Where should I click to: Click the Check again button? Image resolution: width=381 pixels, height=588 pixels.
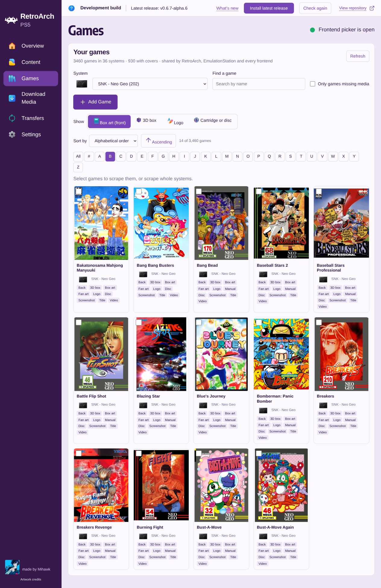pos(315,8)
